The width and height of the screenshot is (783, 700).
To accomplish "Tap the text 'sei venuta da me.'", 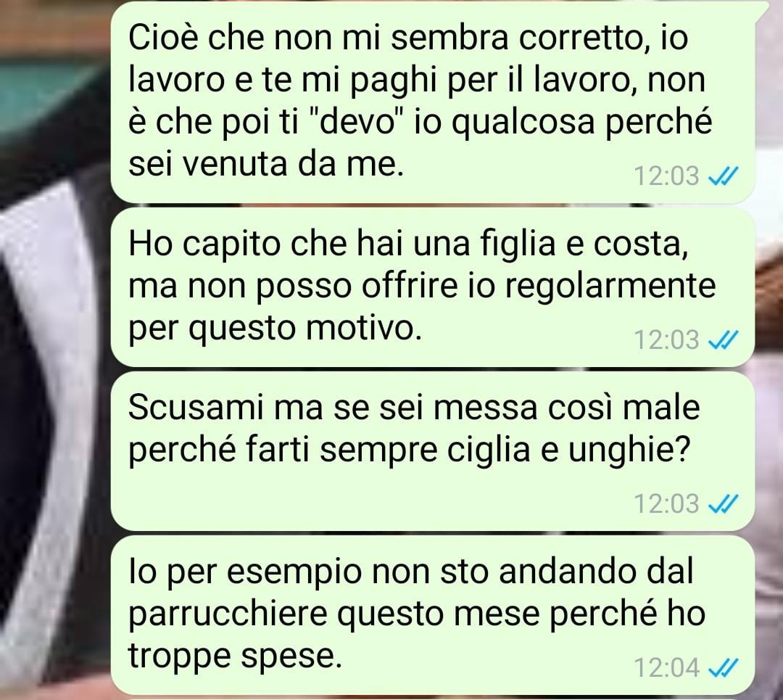I will (265, 163).
